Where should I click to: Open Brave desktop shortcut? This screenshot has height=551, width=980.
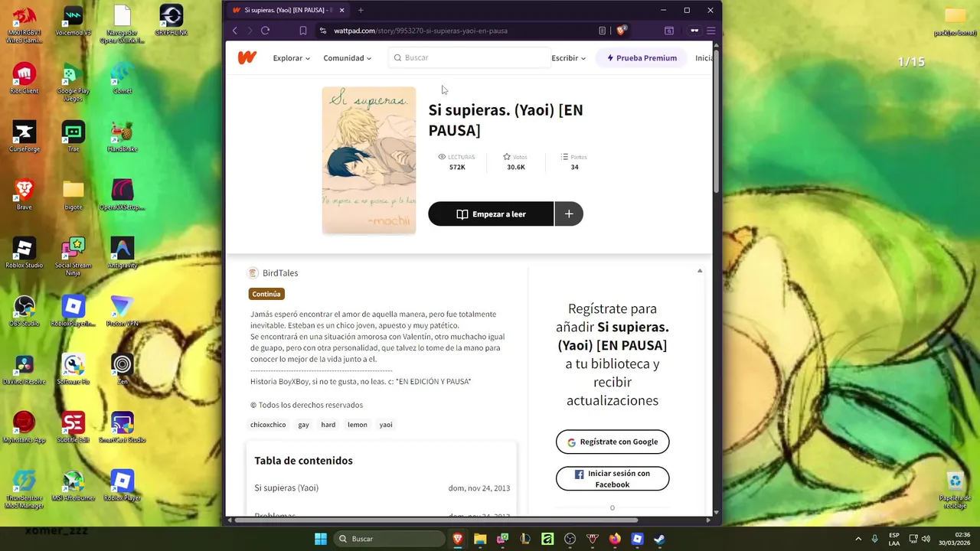click(24, 194)
